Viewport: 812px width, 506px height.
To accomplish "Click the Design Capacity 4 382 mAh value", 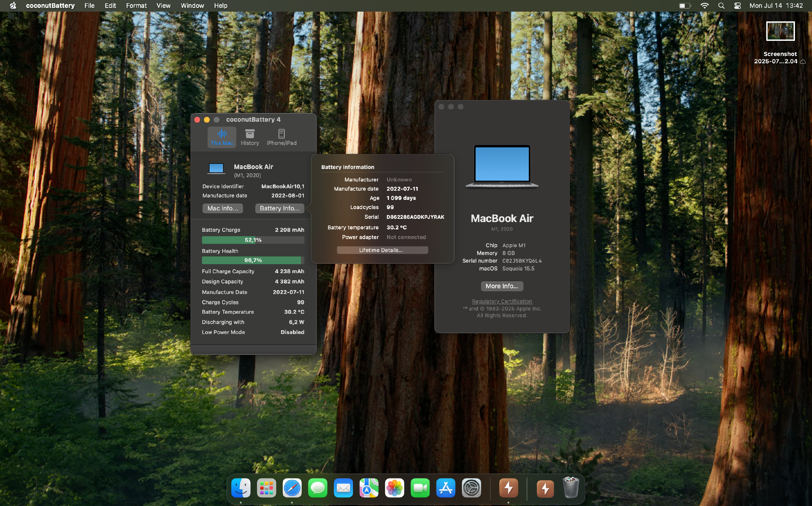I will coord(289,282).
